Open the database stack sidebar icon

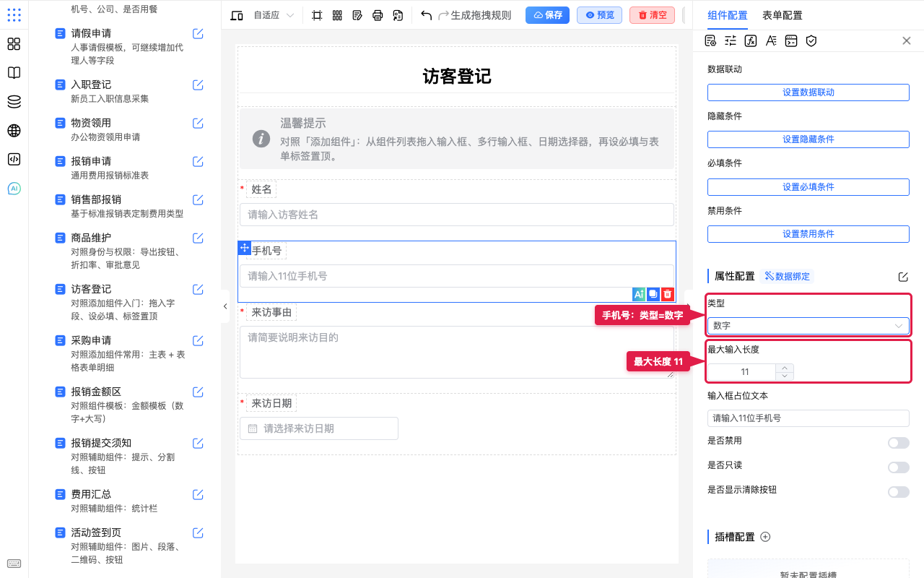point(14,102)
